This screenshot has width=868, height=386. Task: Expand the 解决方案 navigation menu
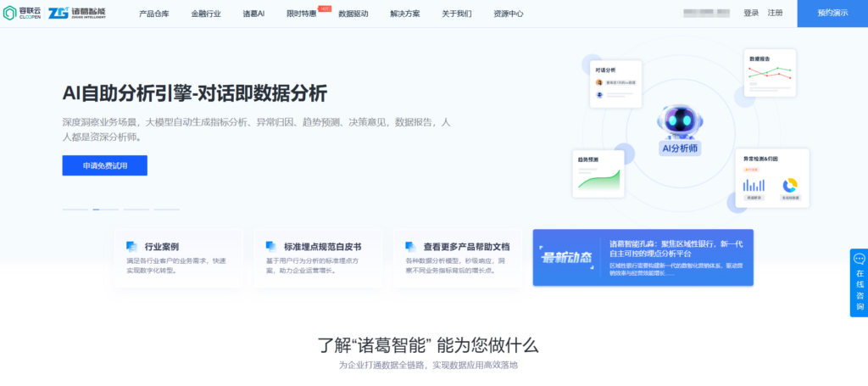click(x=404, y=14)
